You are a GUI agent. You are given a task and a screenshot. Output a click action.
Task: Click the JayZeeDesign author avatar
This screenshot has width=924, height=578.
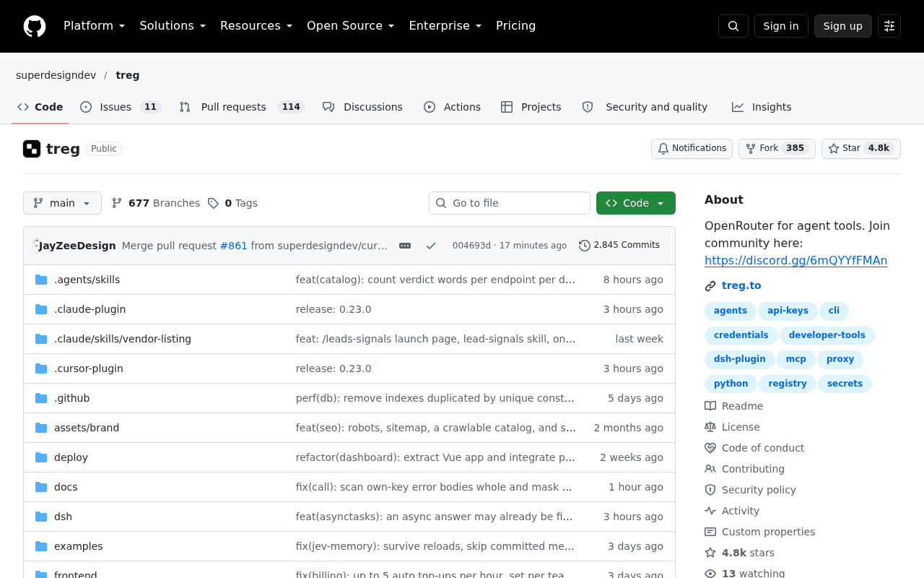(37, 246)
